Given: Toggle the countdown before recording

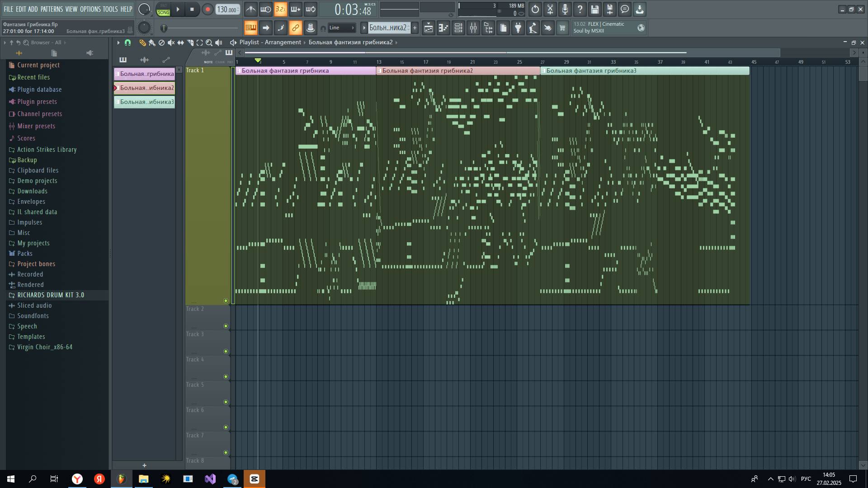Looking at the screenshot, I should pyautogui.click(x=280, y=9).
